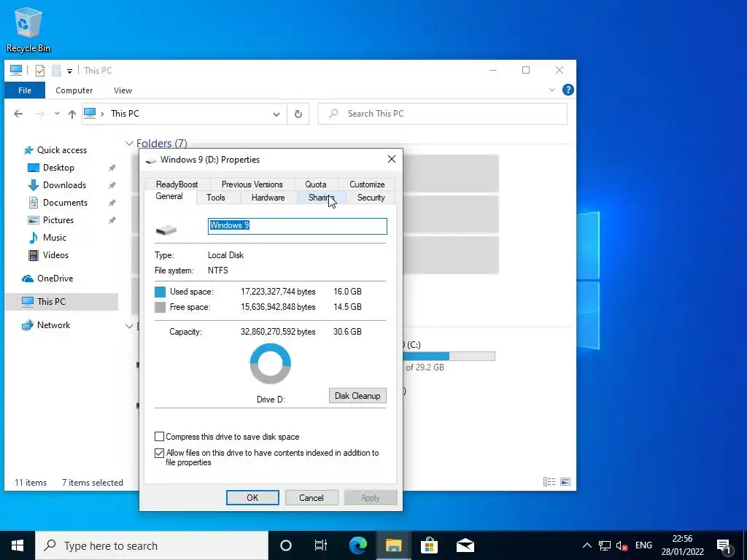Select Quick access in the navigation pane
Screen dimensions: 747x560
tap(62, 150)
